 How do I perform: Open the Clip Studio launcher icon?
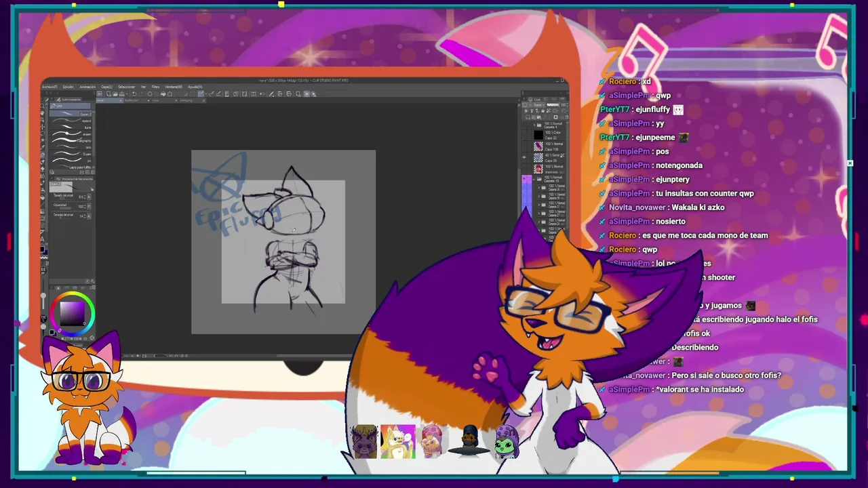(x=99, y=94)
